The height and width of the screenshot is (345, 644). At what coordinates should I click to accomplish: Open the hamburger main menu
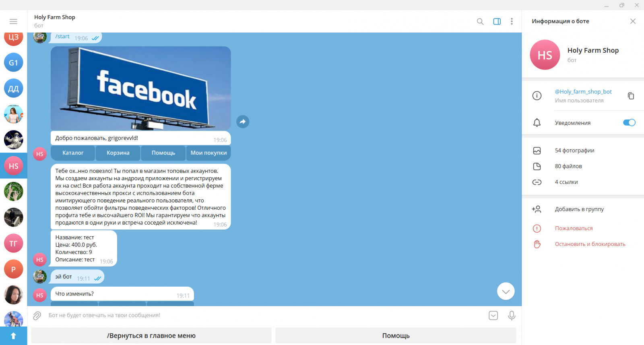coord(13,21)
